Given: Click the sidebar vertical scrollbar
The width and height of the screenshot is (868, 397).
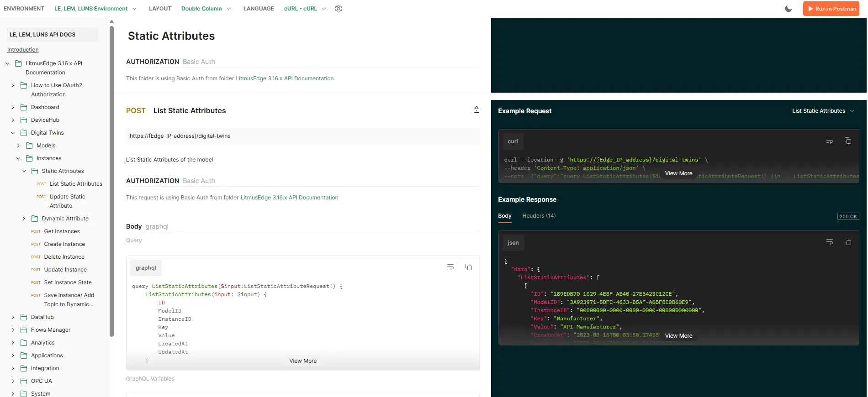Looking at the screenshot, I should [x=111, y=181].
